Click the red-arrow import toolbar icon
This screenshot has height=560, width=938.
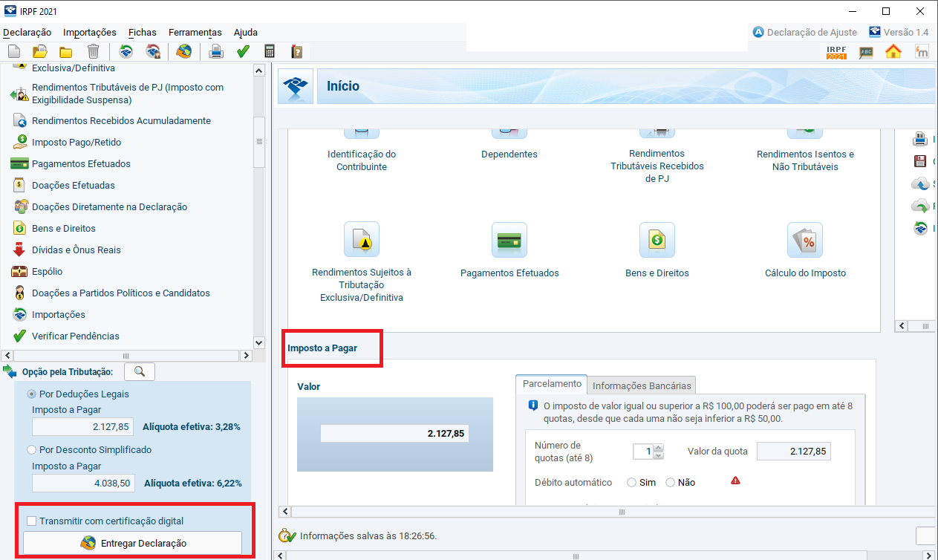click(153, 51)
